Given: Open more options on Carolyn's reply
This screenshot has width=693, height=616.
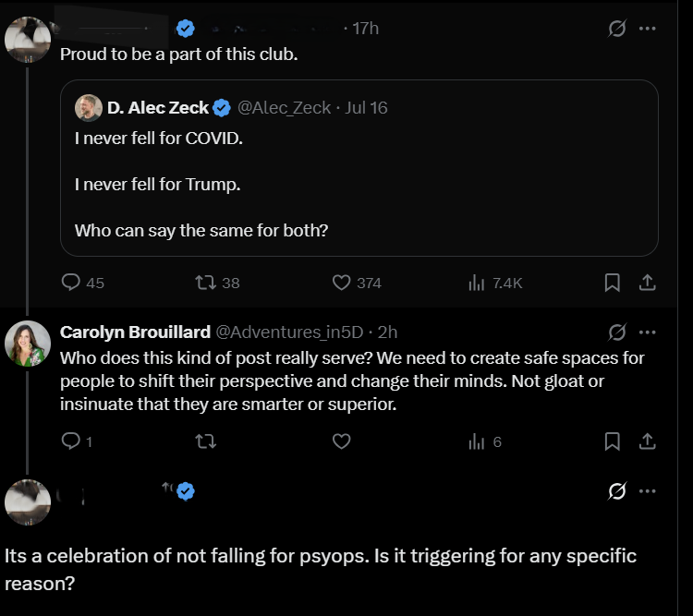Looking at the screenshot, I should [x=648, y=332].
